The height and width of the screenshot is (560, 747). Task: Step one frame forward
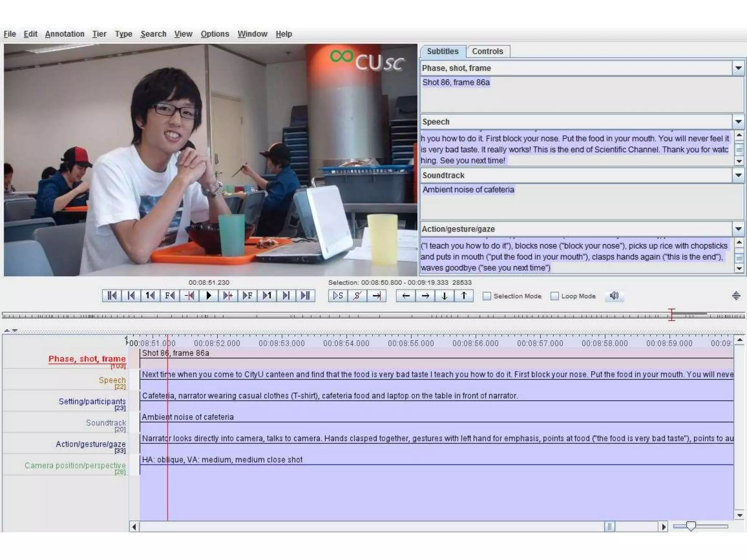(247, 296)
